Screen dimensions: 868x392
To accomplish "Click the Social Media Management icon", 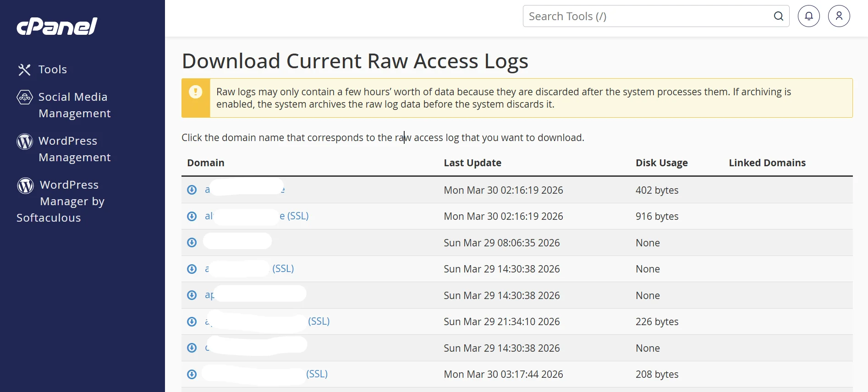I will point(25,97).
